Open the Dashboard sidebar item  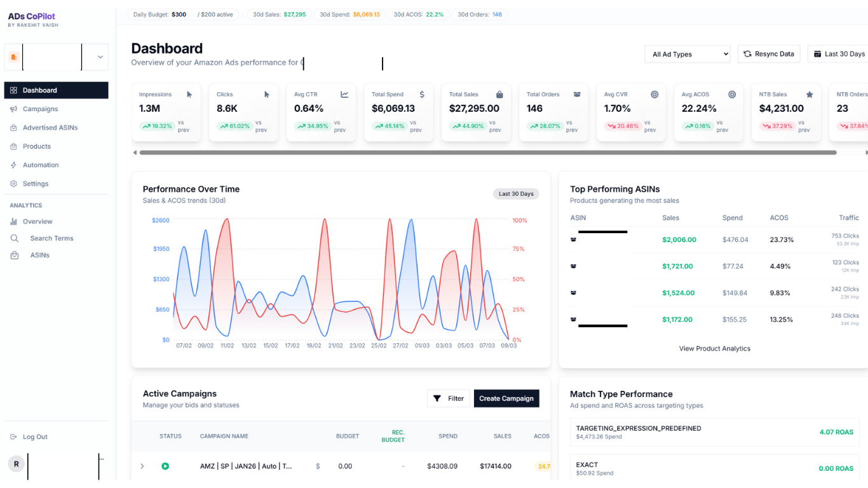pos(56,90)
